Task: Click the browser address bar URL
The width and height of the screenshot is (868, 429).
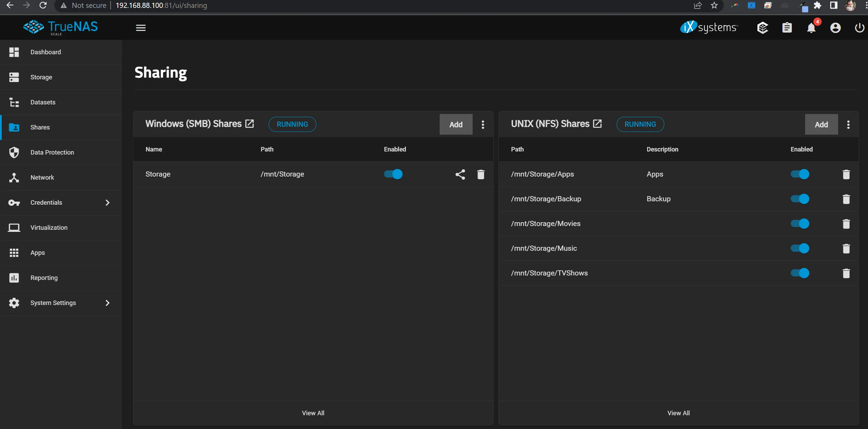Action: [x=161, y=5]
